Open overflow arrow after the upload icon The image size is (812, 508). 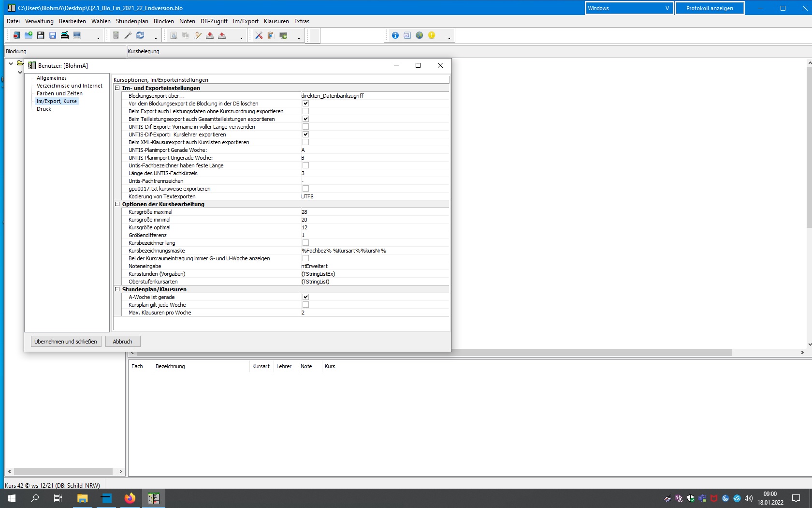point(241,38)
